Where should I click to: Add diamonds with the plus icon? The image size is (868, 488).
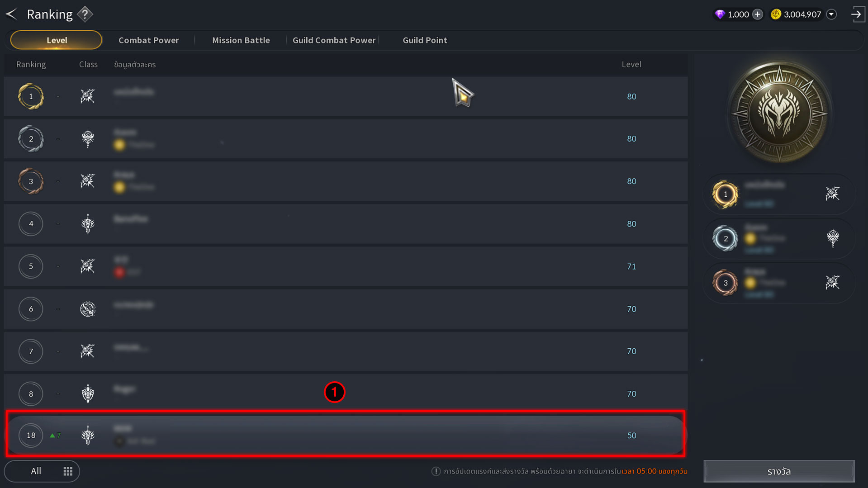[x=758, y=14]
